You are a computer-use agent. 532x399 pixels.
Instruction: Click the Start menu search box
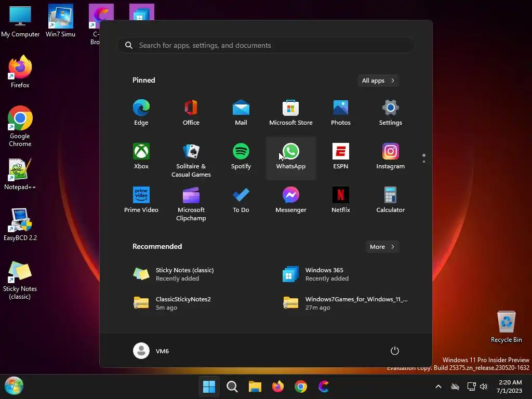click(266, 46)
